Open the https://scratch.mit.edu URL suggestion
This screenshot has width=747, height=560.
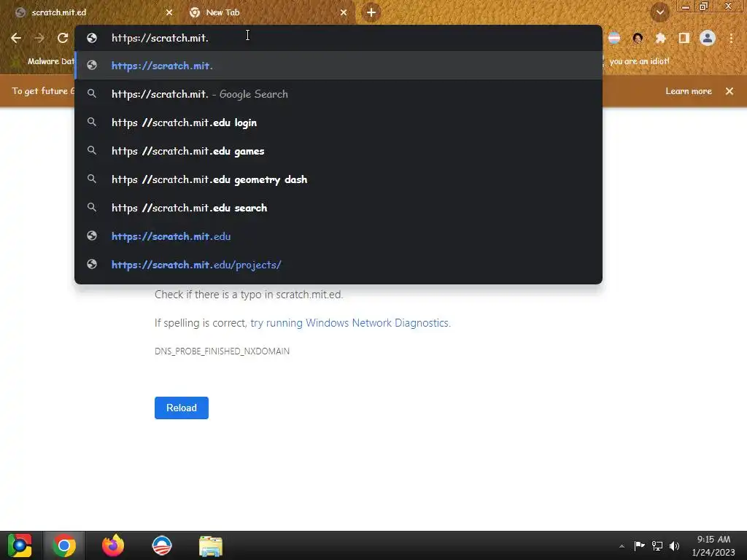tap(338, 236)
